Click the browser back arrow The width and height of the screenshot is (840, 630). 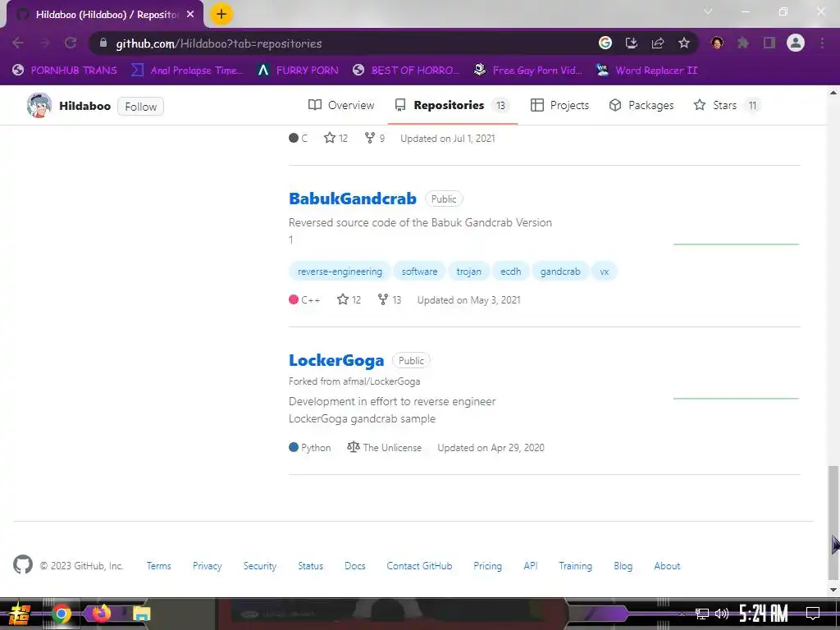tap(18, 43)
